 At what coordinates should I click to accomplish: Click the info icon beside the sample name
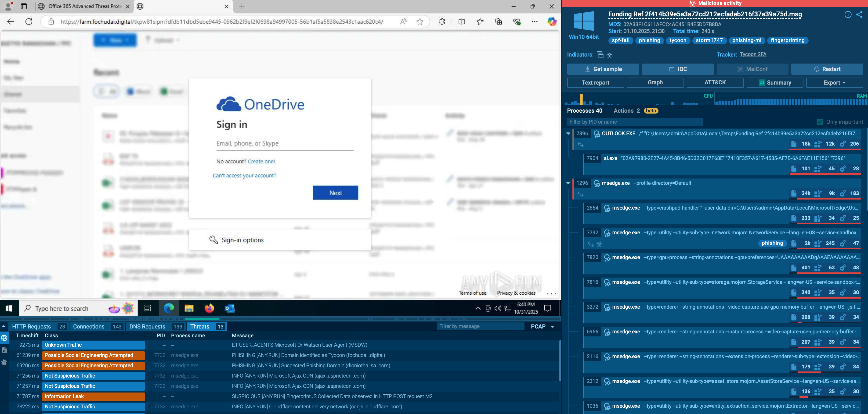(848, 14)
